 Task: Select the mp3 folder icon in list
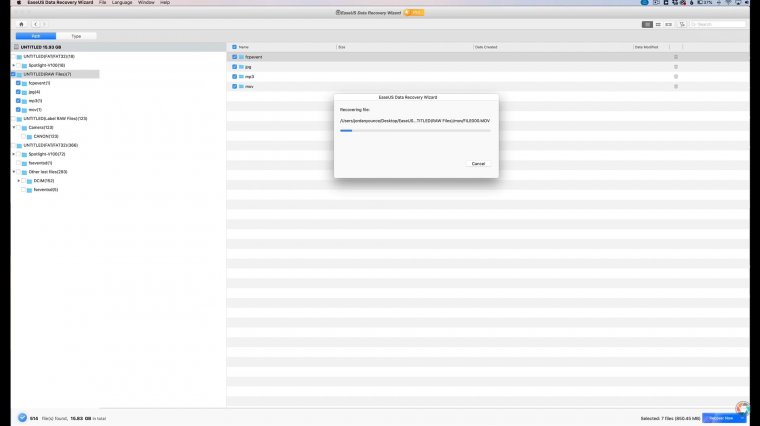241,77
